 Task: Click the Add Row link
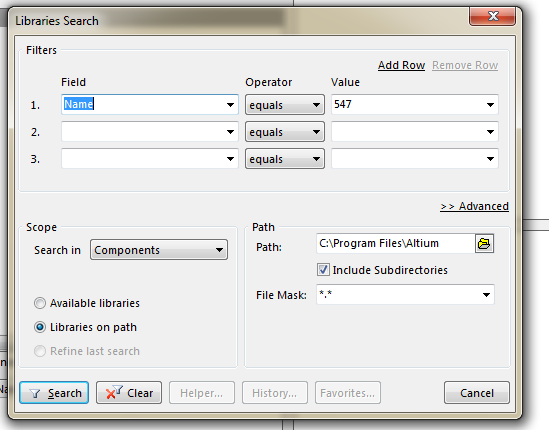pos(401,65)
